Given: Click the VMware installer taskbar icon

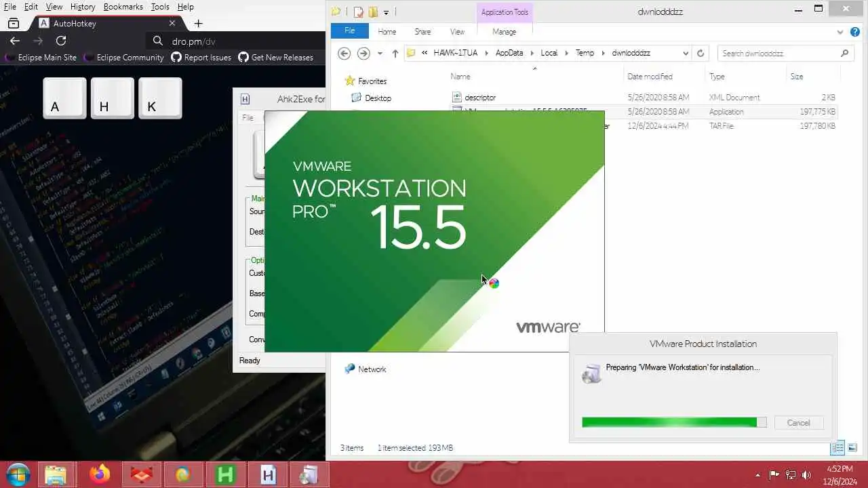Looking at the screenshot, I should point(309,474).
